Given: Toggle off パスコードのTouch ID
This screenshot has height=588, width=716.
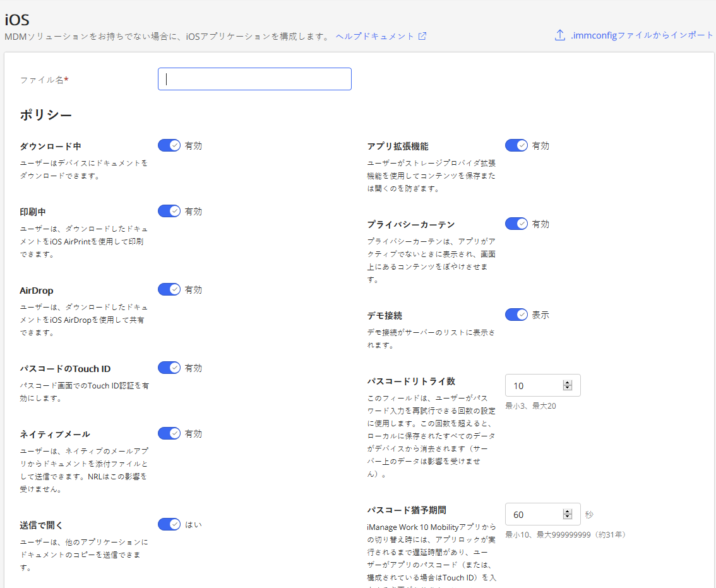Looking at the screenshot, I should point(169,367).
